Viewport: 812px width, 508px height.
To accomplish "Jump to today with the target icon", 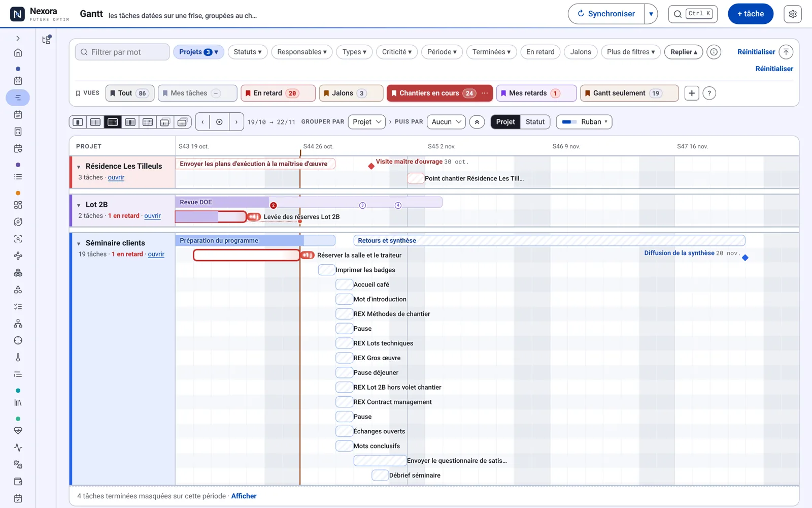I will 219,122.
